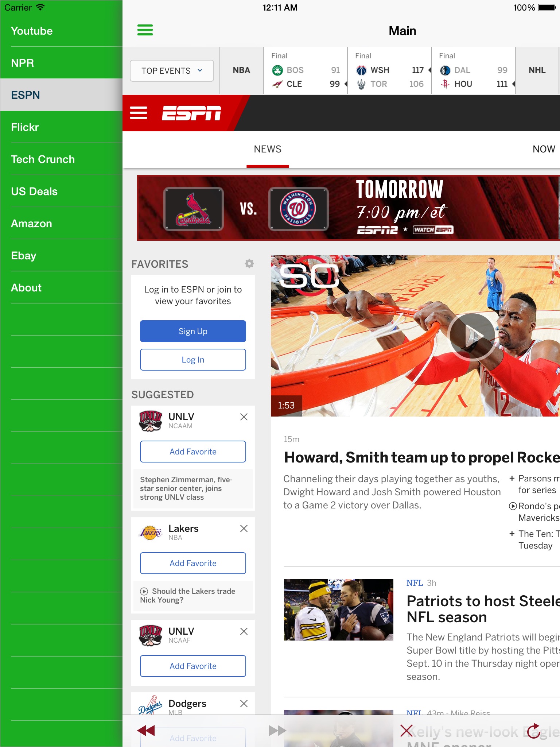Viewport: 560px width, 747px height.
Task: Tap the white ESPN hamburger menu
Action: [139, 113]
